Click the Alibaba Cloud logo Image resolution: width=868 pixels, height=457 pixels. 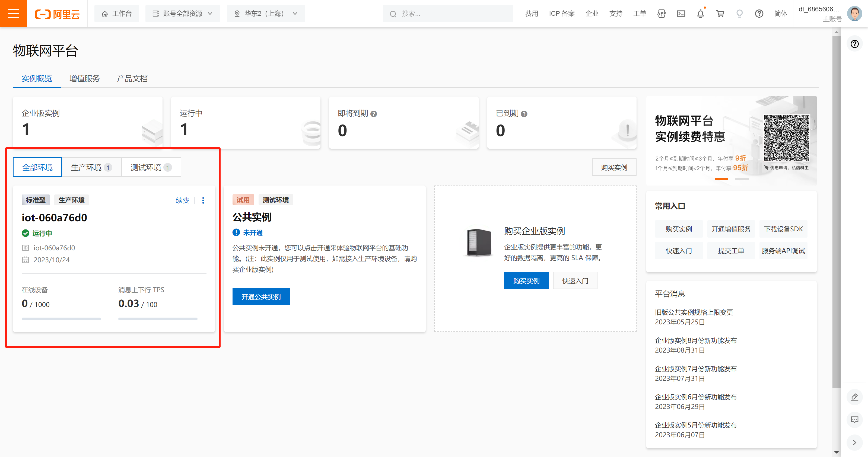click(x=57, y=14)
